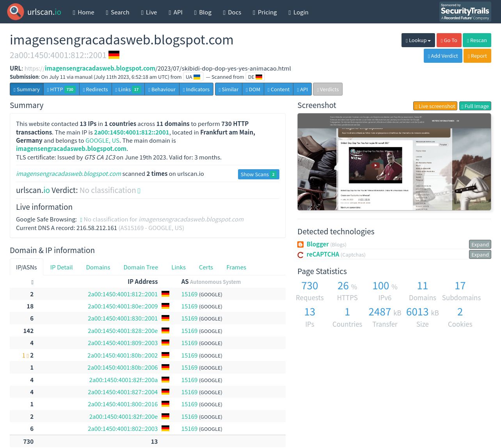Select the Domain Tree tab
Image resolution: width=501 pixels, height=448 pixels.
pos(141,267)
